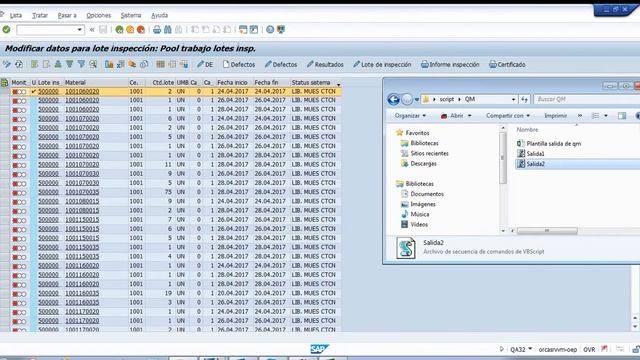Screen dimensions: 640x360
Task: Open the recent pages dropdown beside forward button
Action: click(417, 99)
